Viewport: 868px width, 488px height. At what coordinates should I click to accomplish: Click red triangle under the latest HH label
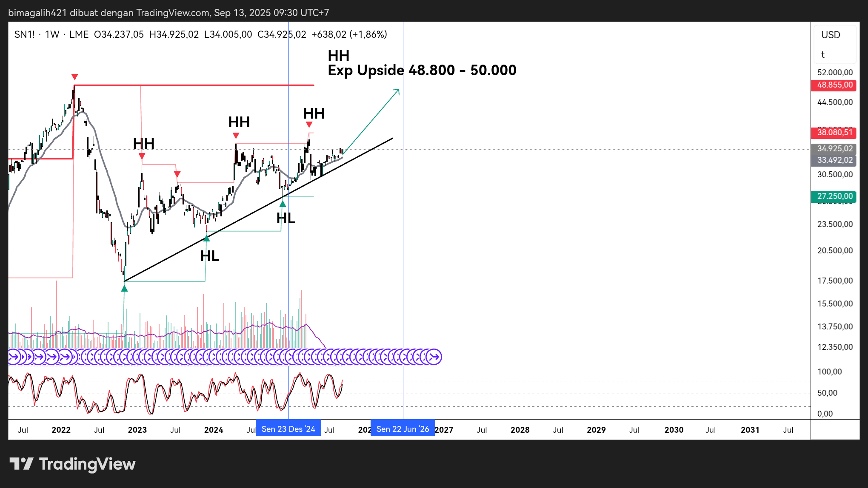click(x=309, y=125)
